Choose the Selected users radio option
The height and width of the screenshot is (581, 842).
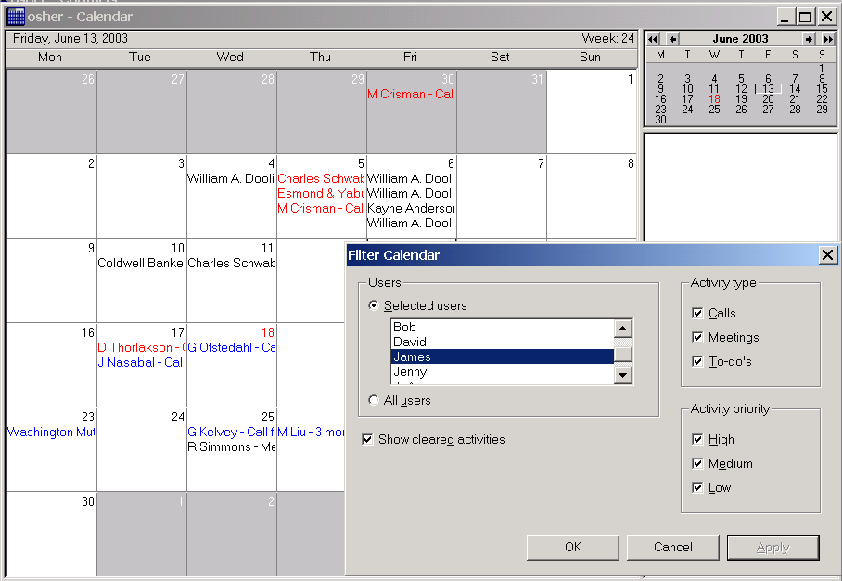click(375, 306)
